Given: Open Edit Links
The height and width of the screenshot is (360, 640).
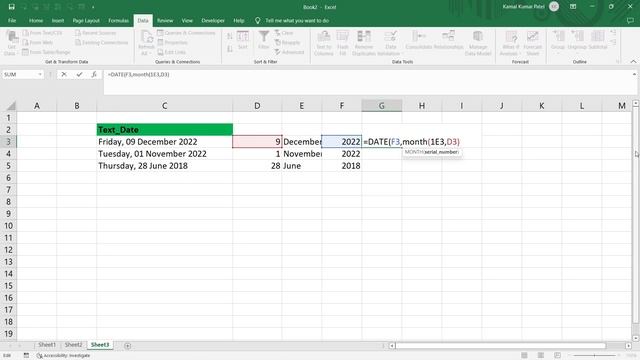Looking at the screenshot, I should click(171, 52).
